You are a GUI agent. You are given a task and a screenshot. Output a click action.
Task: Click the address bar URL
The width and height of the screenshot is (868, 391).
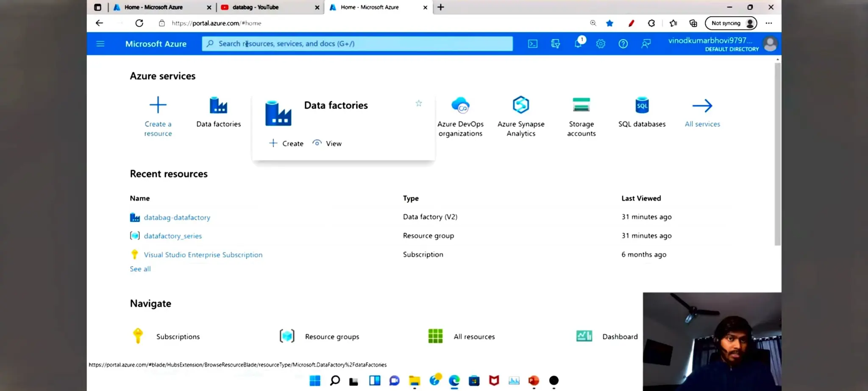coord(217,23)
